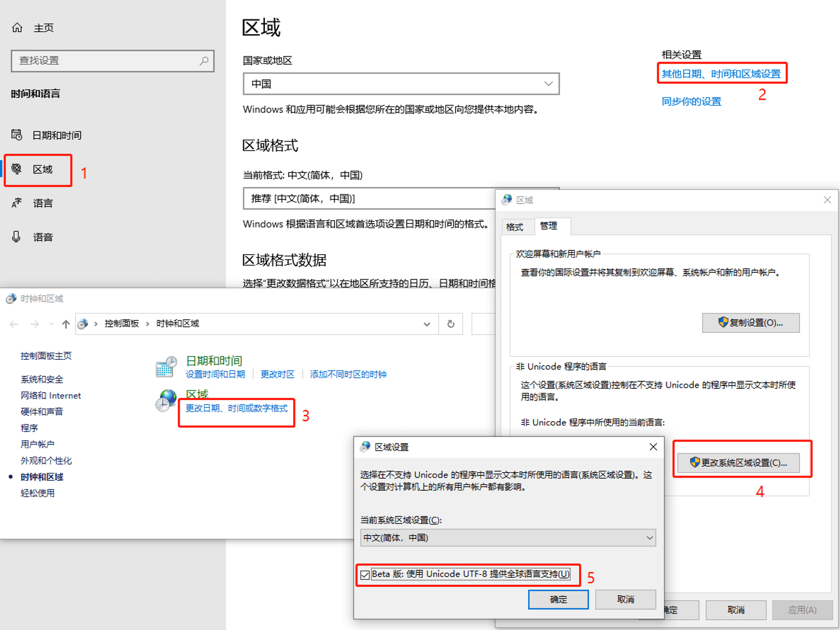Open 其他日期、时间和区域设置 link
Screen dimensions: 840x630
pyautogui.click(x=721, y=74)
